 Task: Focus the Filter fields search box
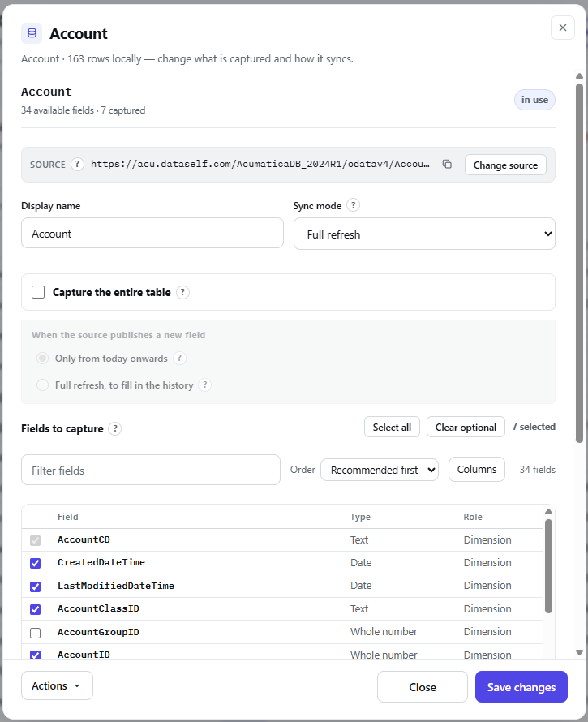click(151, 470)
